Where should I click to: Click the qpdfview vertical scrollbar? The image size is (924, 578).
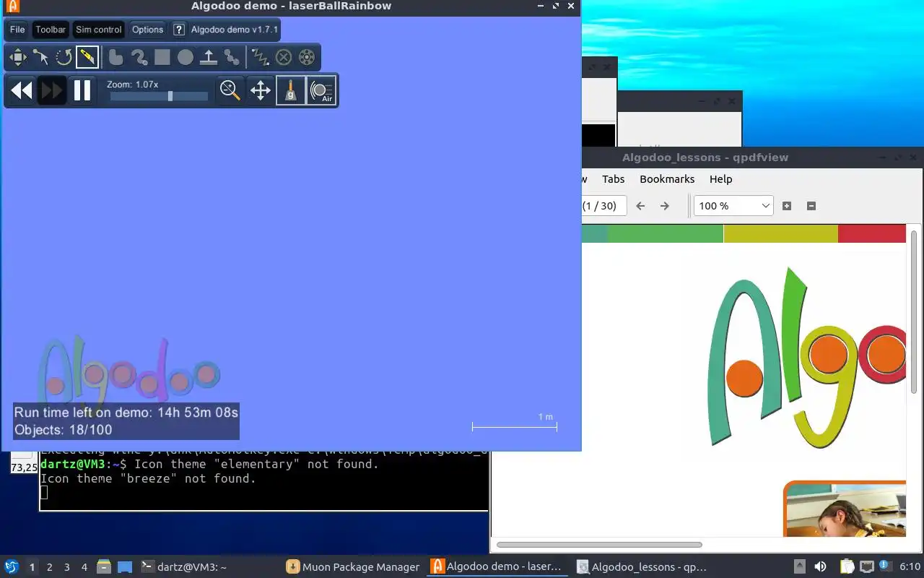pyautogui.click(x=914, y=312)
